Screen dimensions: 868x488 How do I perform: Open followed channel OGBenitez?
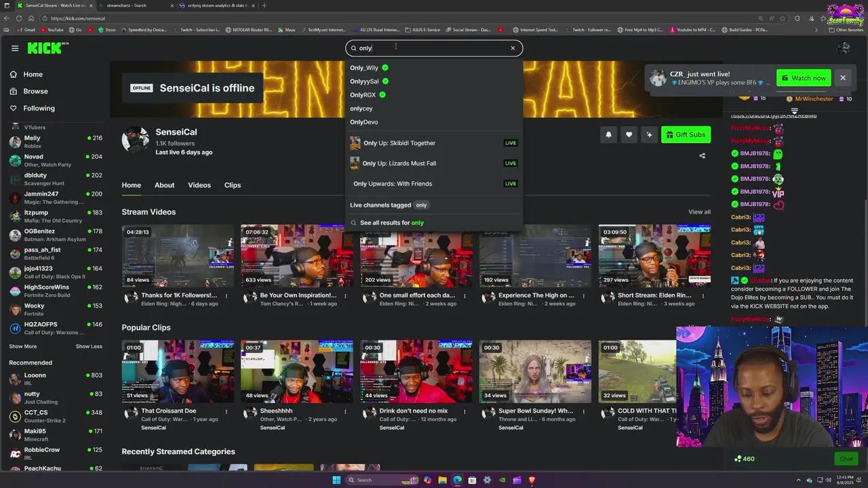point(54,235)
